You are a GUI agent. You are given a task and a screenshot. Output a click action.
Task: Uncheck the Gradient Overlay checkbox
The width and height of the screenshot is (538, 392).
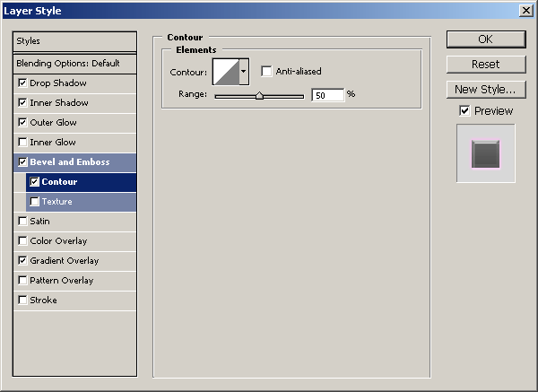pos(22,260)
